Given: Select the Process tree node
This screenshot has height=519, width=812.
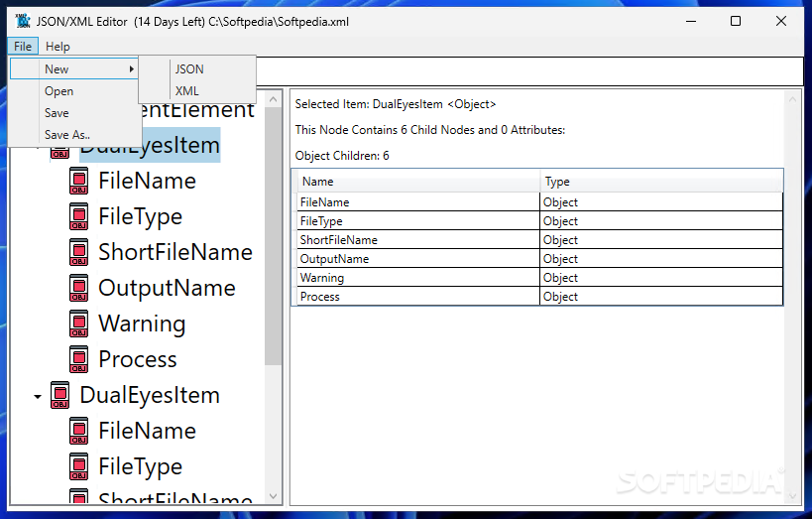Looking at the screenshot, I should tap(138, 359).
